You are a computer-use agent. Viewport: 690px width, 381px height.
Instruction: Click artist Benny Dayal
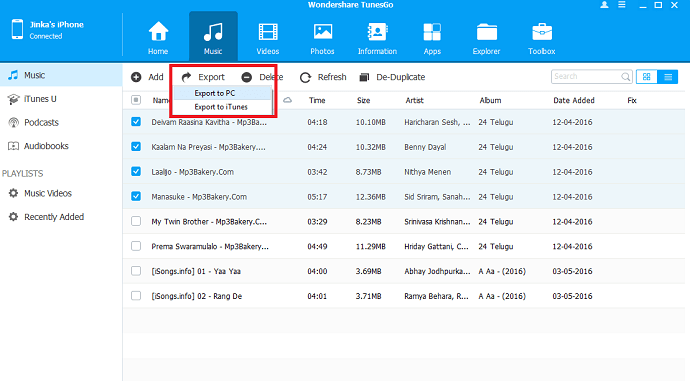point(425,147)
